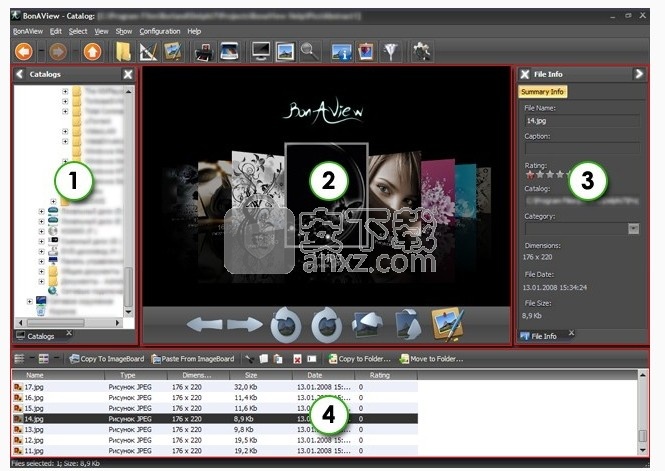Set the rating to two stars
Image resolution: width=665 pixels, height=471 pixels.
click(540, 174)
